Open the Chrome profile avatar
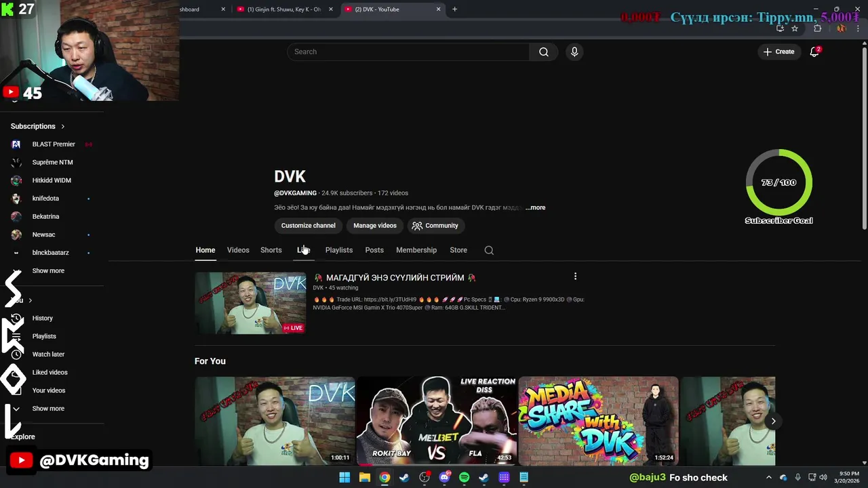868x488 pixels. click(x=841, y=28)
